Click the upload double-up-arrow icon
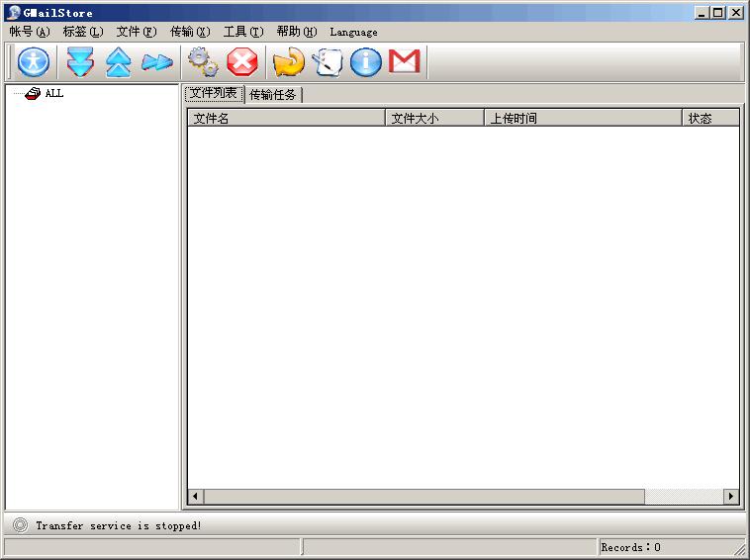This screenshot has width=750, height=560. click(118, 62)
